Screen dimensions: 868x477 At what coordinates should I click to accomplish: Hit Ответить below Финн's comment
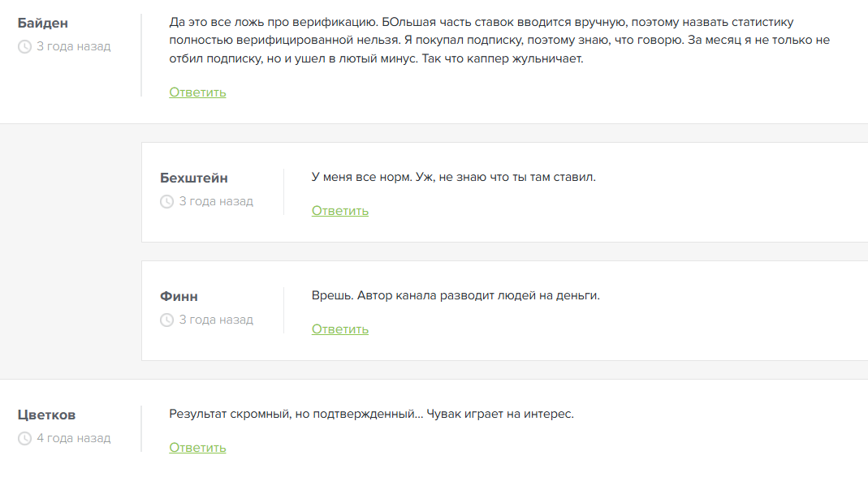tap(340, 329)
